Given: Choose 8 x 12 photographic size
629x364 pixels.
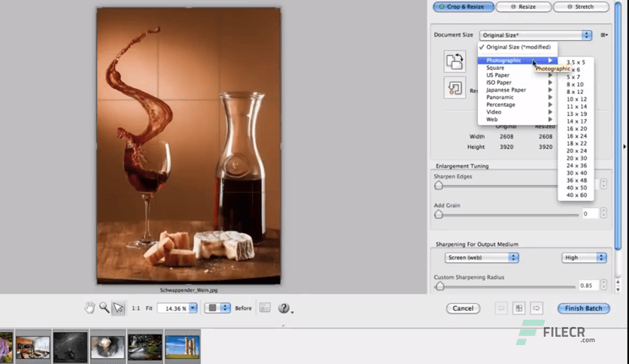Looking at the screenshot, I should point(576,92).
